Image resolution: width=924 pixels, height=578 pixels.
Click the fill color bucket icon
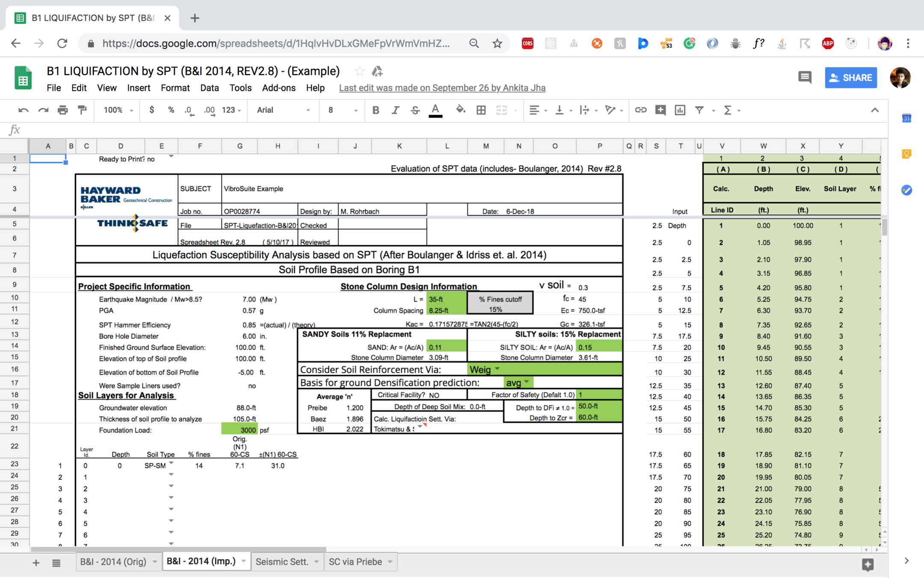click(x=460, y=110)
